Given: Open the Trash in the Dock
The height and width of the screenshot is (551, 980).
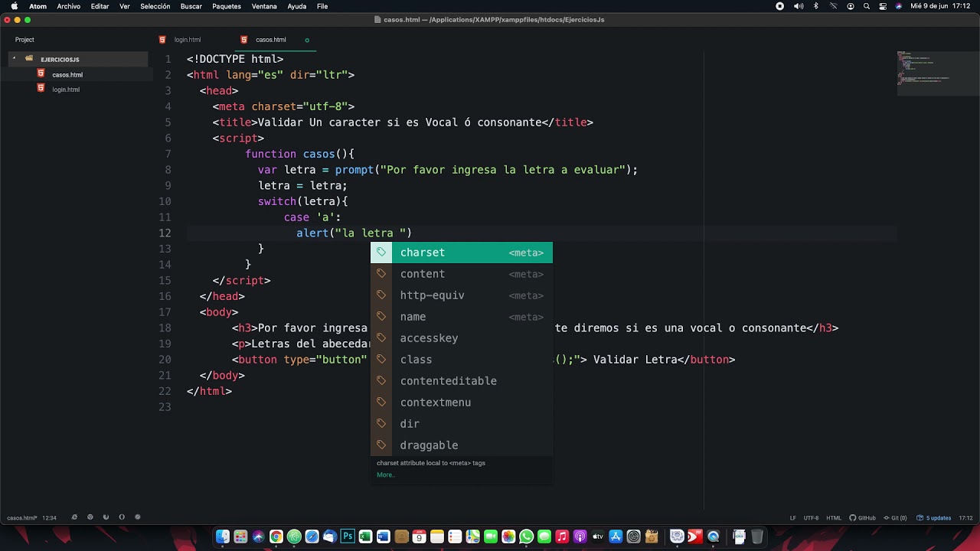Looking at the screenshot, I should tap(757, 537).
